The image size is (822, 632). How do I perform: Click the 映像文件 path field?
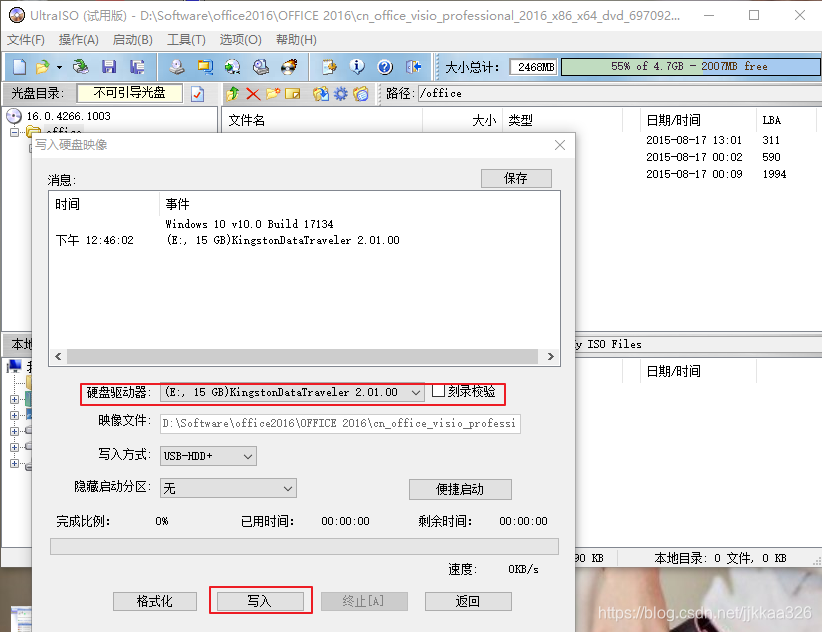340,423
